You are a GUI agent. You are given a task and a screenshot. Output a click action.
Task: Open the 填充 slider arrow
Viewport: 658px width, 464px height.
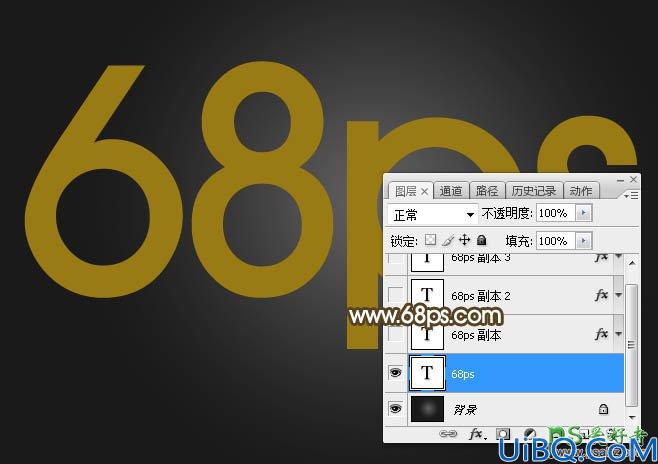tap(584, 241)
